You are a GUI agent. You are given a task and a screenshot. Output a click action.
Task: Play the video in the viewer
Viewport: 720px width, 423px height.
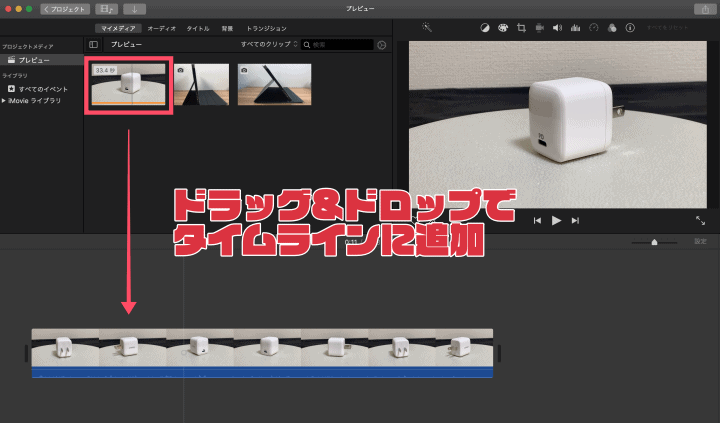[x=556, y=220]
